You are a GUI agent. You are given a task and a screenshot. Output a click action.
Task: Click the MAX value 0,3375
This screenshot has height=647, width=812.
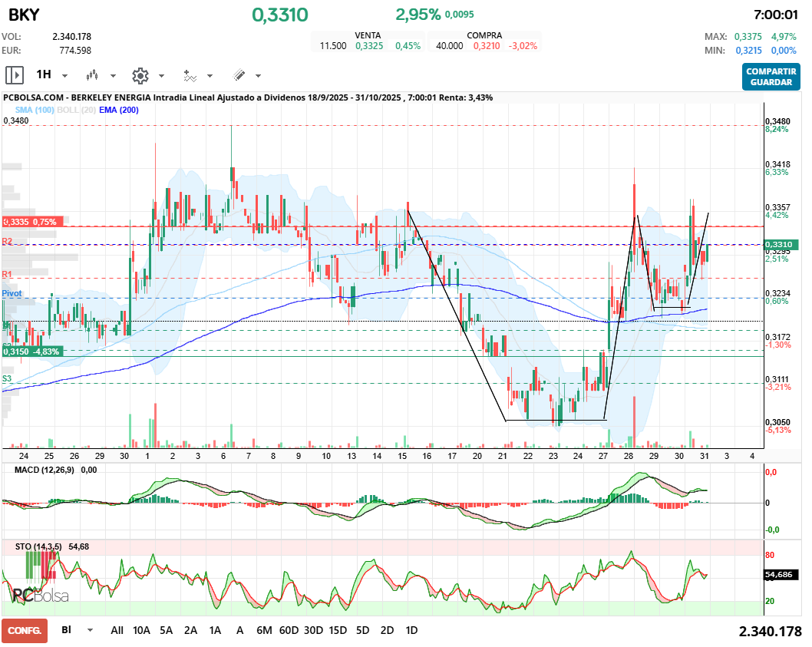click(748, 37)
